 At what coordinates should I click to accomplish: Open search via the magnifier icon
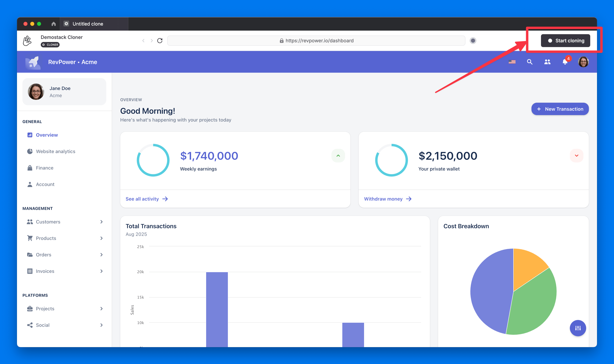(530, 62)
